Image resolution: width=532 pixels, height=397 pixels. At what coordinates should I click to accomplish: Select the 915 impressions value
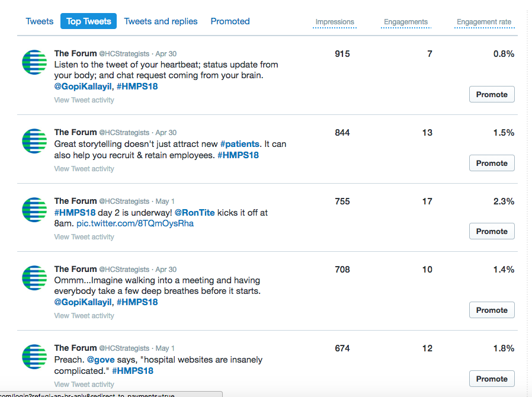tap(342, 53)
